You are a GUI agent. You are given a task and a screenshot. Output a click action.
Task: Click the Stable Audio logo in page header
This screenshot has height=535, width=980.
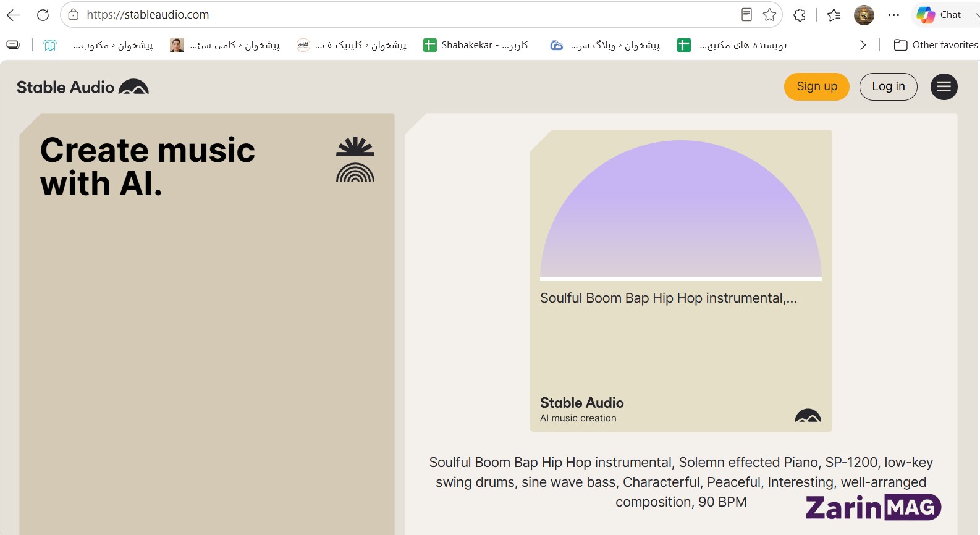pyautogui.click(x=83, y=87)
